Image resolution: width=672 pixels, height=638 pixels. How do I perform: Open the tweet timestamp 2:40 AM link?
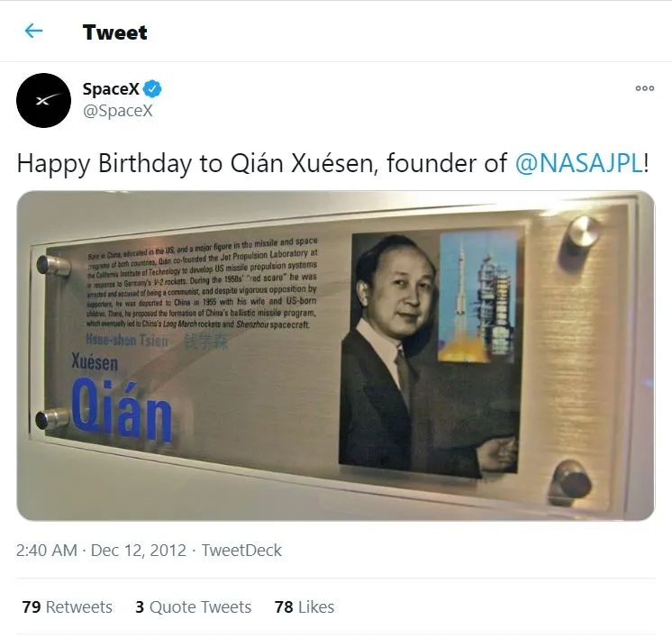point(47,550)
